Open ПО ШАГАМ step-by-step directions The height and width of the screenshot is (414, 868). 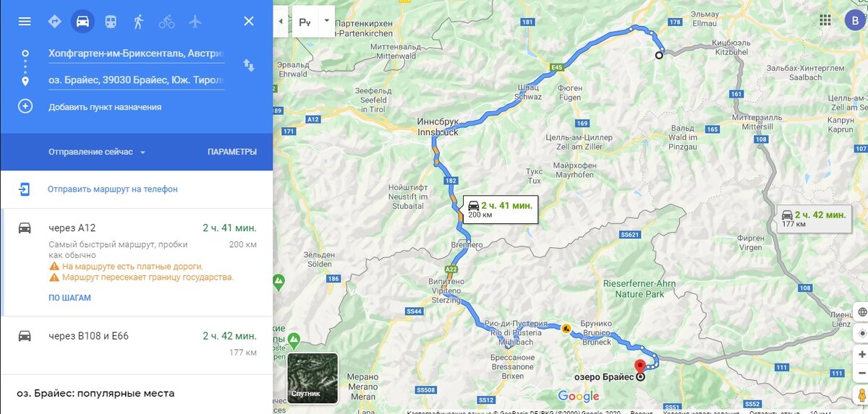click(69, 298)
